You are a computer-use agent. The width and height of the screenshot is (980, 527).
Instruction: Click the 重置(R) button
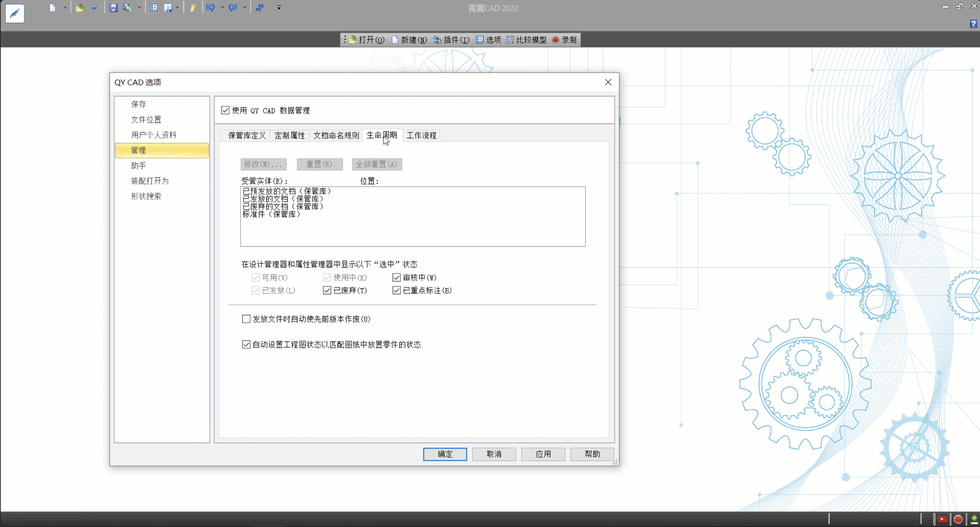pos(320,164)
